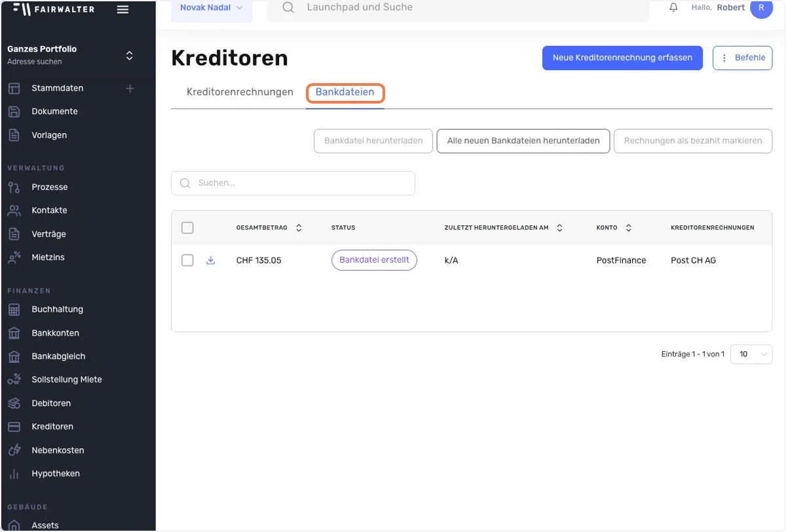Select all rows with header checkbox

click(x=187, y=228)
